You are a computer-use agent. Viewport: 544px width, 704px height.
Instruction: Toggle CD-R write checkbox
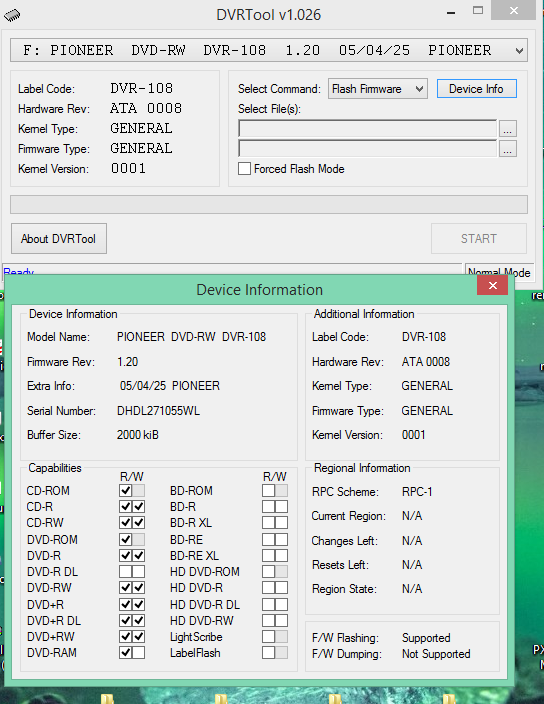(x=139, y=506)
